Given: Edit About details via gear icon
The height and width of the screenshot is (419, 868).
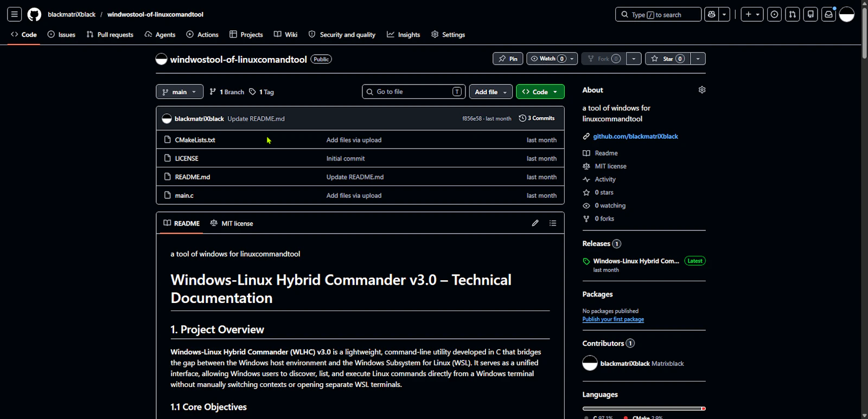Looking at the screenshot, I should [x=702, y=90].
